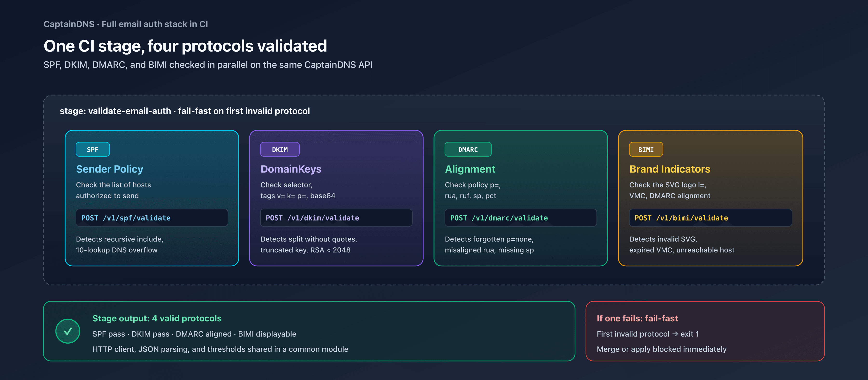
Task: Click 'Check policy p=, rua, ruf, sp, pct' text
Action: point(473,190)
